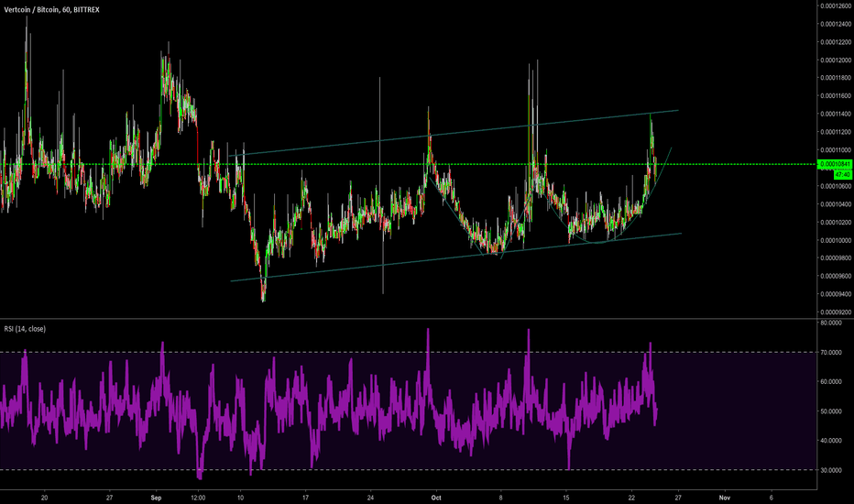
Task: Click the 80.0000 RSI scale value
Action: [x=831, y=323]
